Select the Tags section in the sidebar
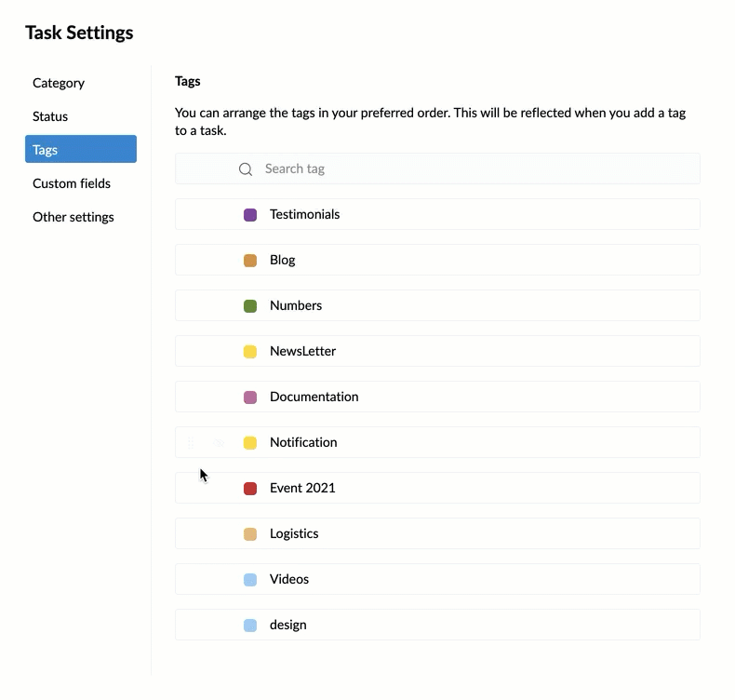The width and height of the screenshot is (735, 700). 81,149
